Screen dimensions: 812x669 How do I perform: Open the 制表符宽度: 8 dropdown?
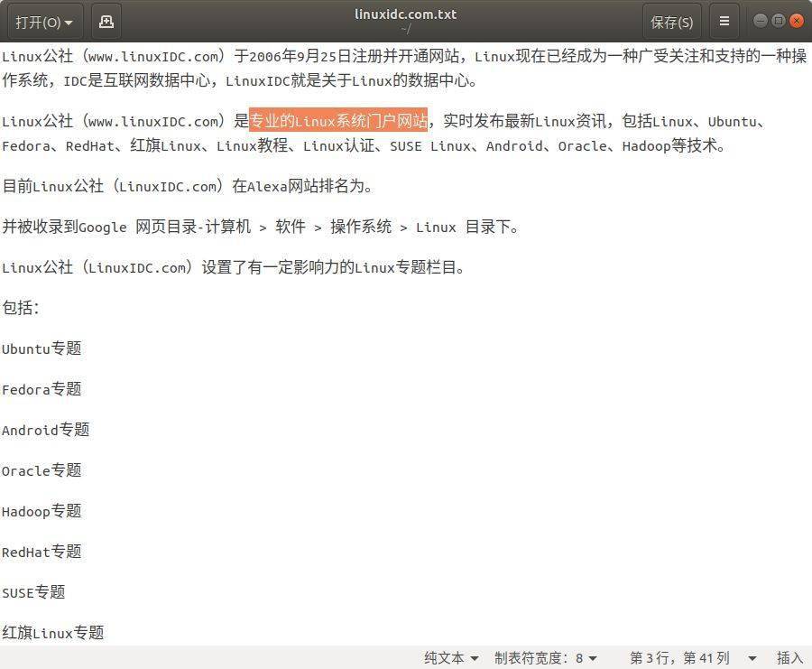click(546, 658)
